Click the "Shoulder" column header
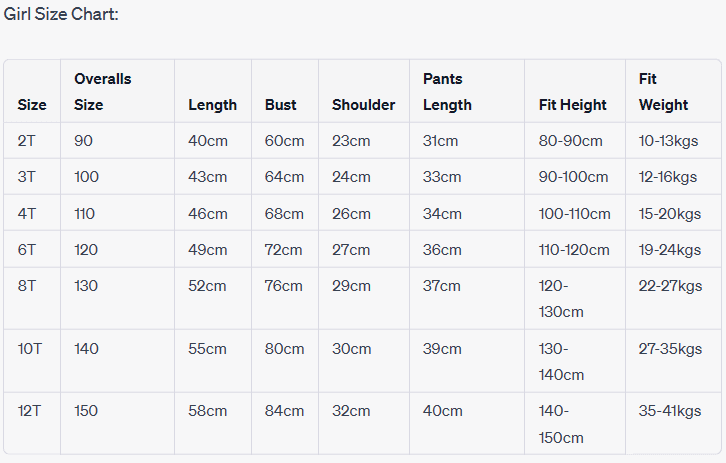The image size is (726, 463). click(x=363, y=104)
